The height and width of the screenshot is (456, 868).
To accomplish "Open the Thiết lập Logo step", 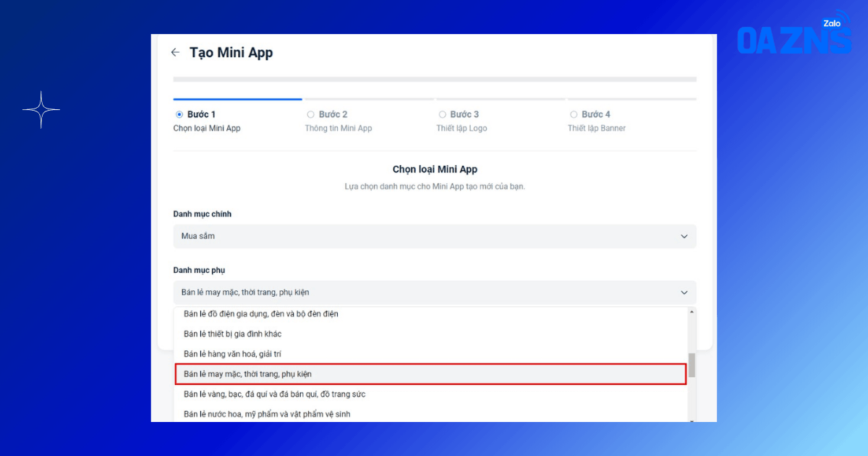I will point(461,128).
